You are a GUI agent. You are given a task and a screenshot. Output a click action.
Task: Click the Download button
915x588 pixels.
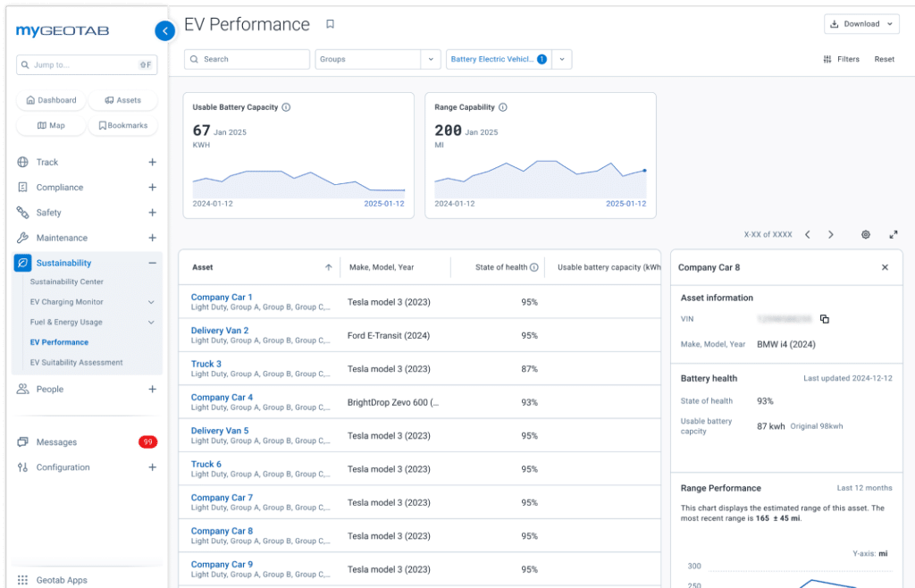pos(860,24)
